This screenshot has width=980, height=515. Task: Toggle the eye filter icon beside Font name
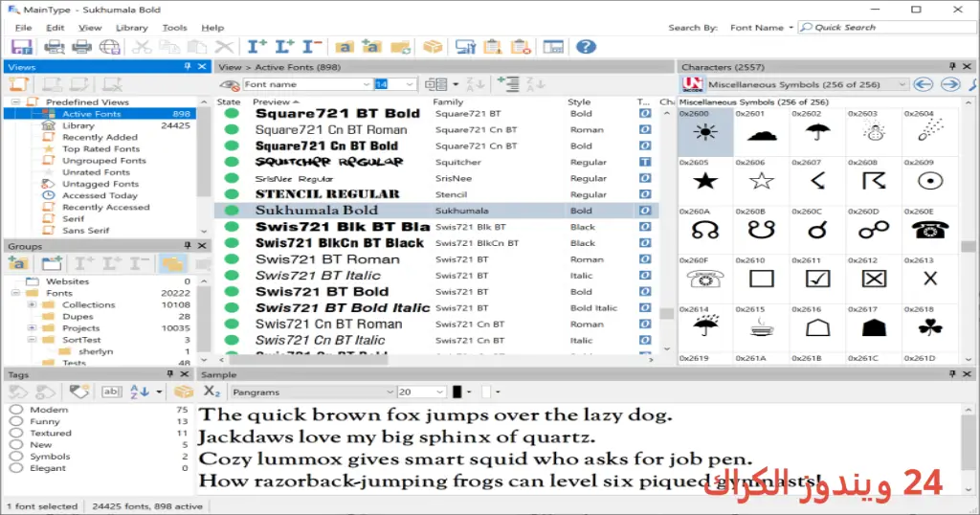(230, 84)
